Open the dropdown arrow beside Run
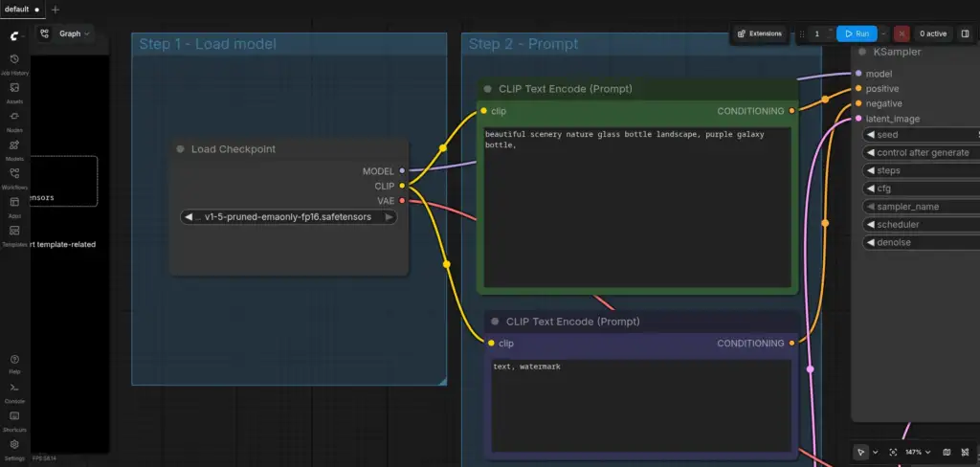Viewport: 980px width, 467px height. click(883, 33)
